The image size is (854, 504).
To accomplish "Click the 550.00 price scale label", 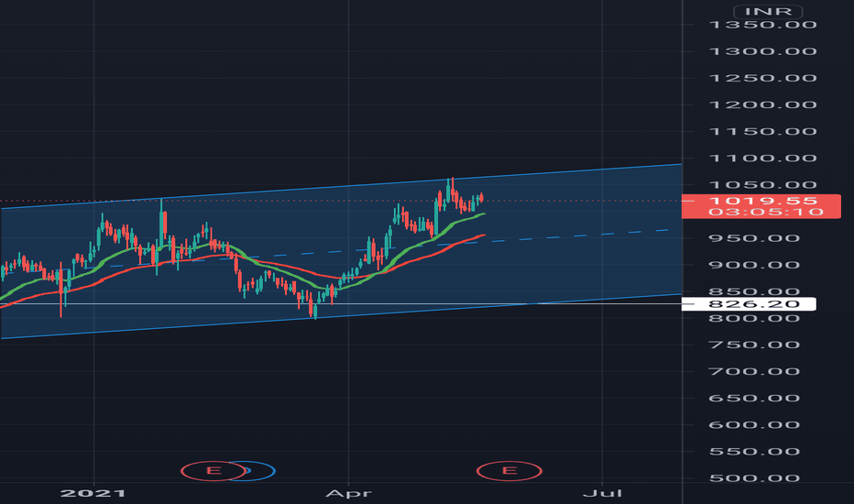I will click(754, 451).
